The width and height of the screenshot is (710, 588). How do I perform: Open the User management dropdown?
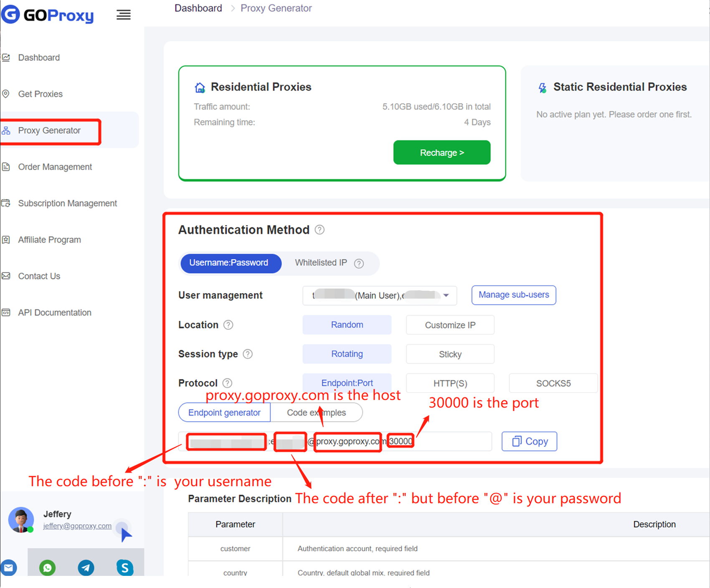tap(380, 295)
